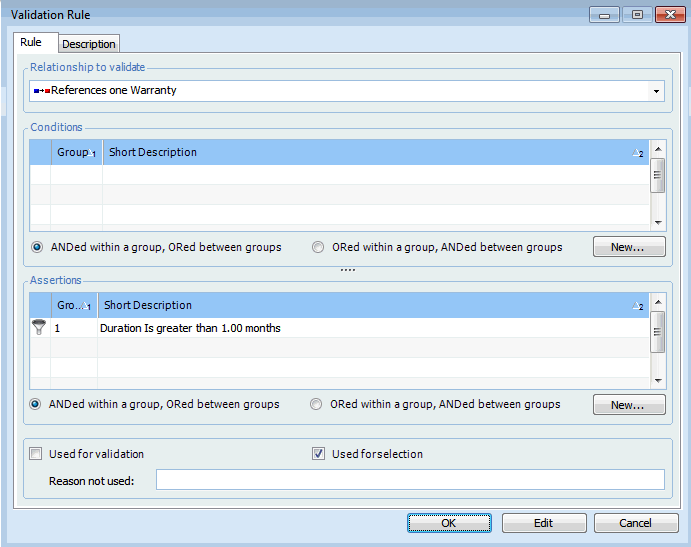Open the Relationship to validate dropdown
Screen dimensions: 691x547
(x=656, y=92)
